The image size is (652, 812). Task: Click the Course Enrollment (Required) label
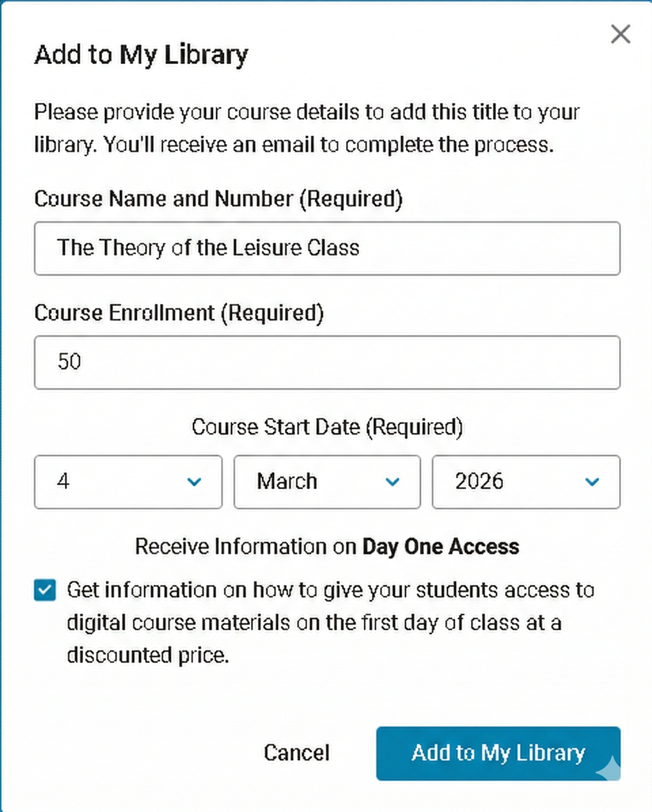[179, 313]
